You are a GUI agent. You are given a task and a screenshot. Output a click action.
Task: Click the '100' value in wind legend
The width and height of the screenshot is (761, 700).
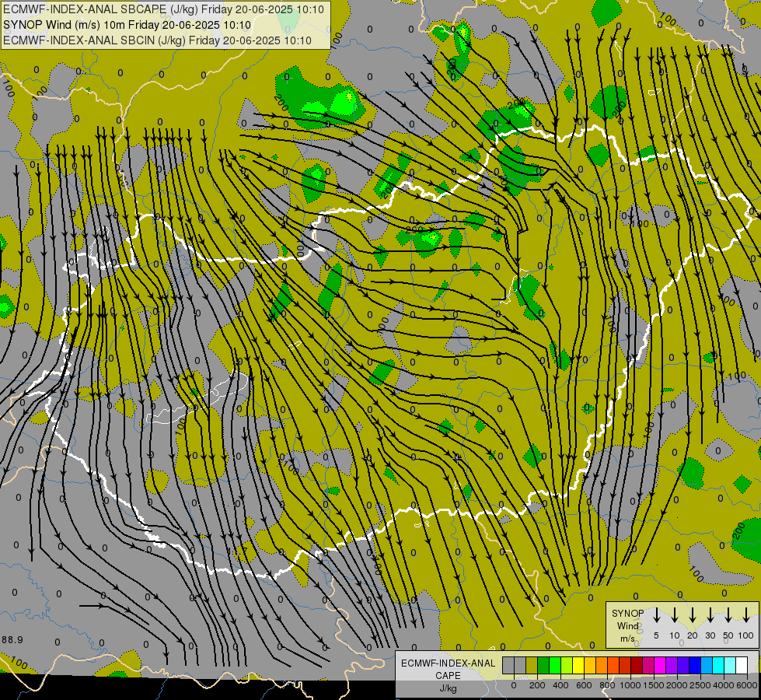click(746, 635)
